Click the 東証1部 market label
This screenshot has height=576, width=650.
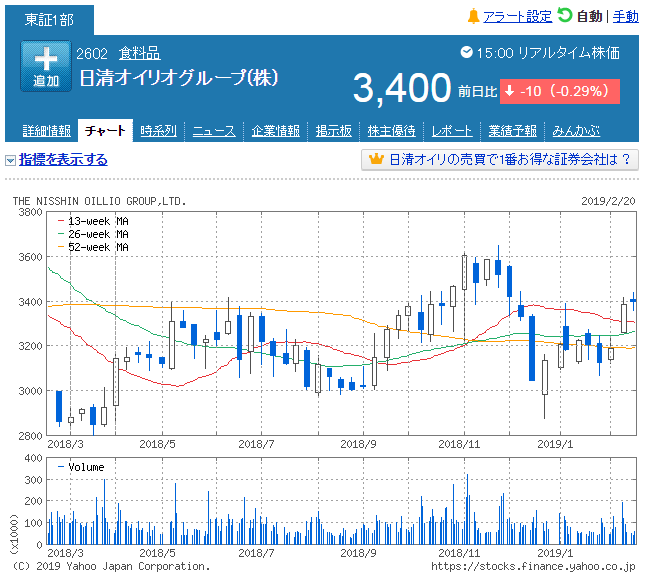click(x=49, y=20)
